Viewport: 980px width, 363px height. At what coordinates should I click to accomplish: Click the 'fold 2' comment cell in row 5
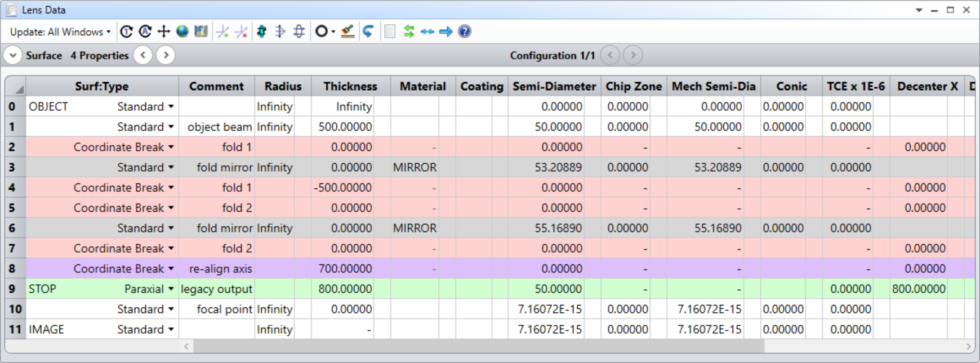(217, 208)
